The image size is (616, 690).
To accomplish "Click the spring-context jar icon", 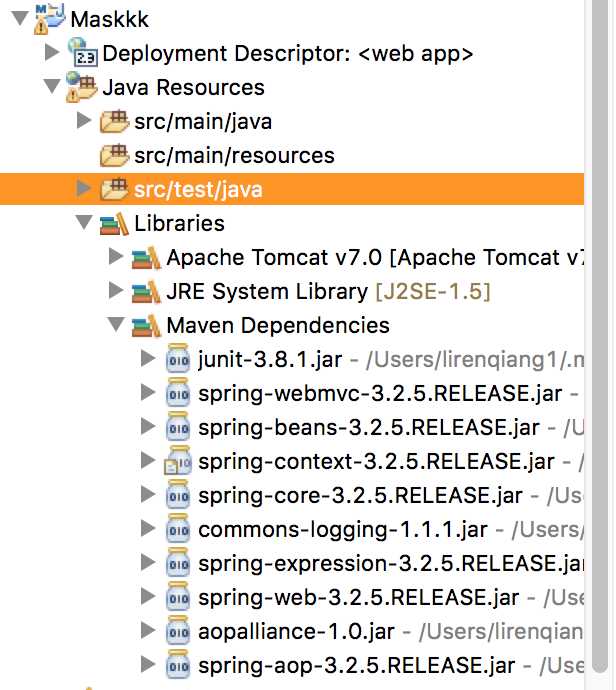I will click(178, 460).
